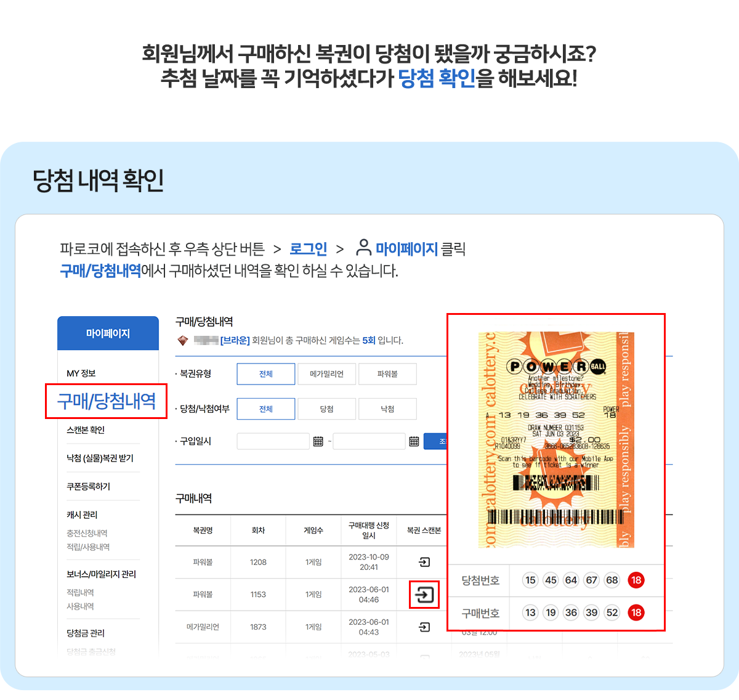This screenshot has width=739, height=700.
Task: Click the 게임수 column header
Action: point(313,531)
